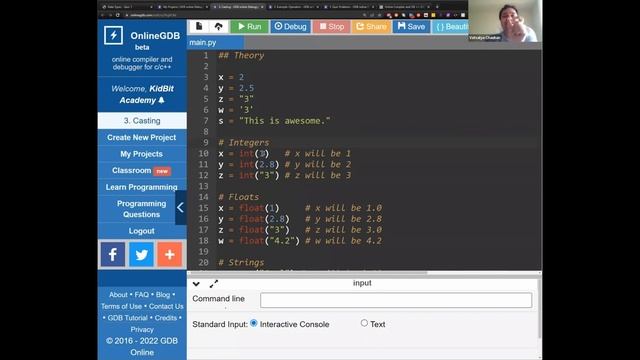
Task: Click the New File icon in toolbar
Action: click(199, 27)
